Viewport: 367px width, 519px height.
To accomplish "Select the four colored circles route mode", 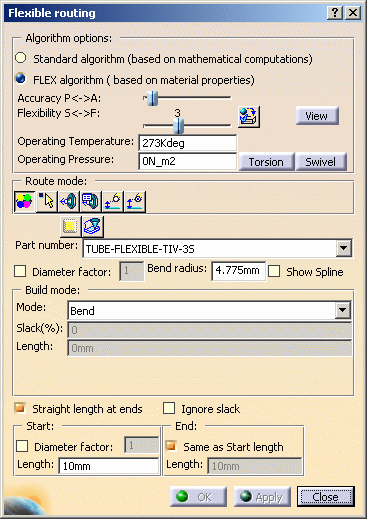I will (x=24, y=201).
